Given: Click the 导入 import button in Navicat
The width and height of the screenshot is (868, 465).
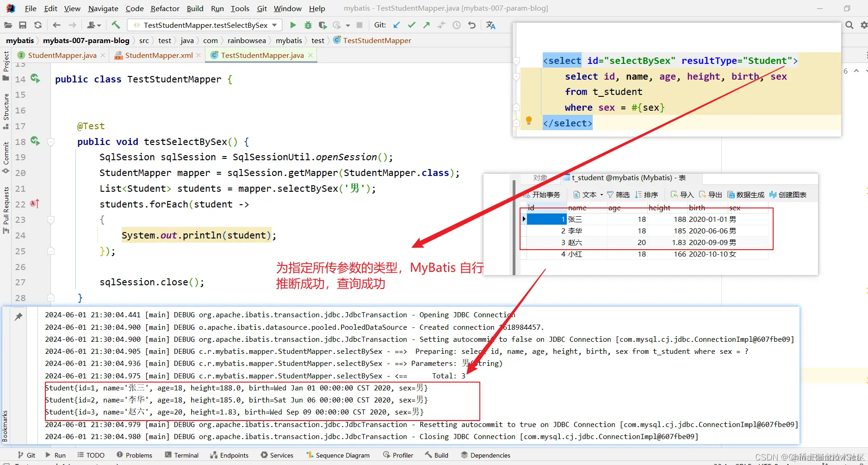Looking at the screenshot, I should [682, 195].
